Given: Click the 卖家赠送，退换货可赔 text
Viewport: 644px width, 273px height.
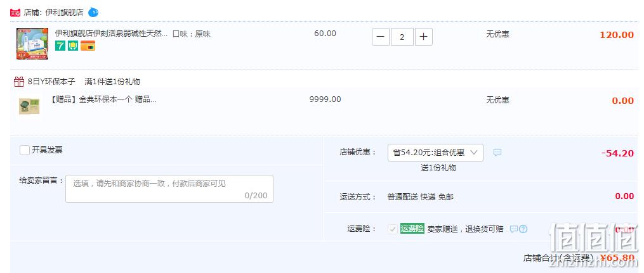Looking at the screenshot, I should pyautogui.click(x=465, y=229).
